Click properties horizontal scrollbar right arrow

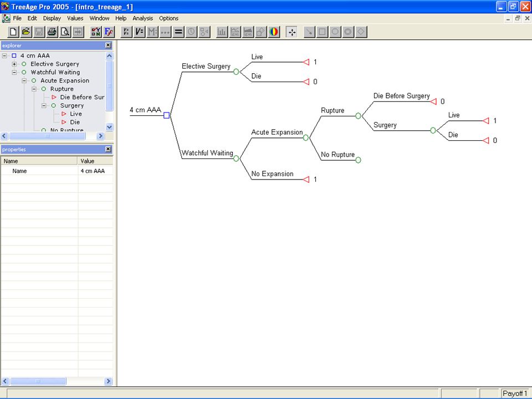point(108,381)
